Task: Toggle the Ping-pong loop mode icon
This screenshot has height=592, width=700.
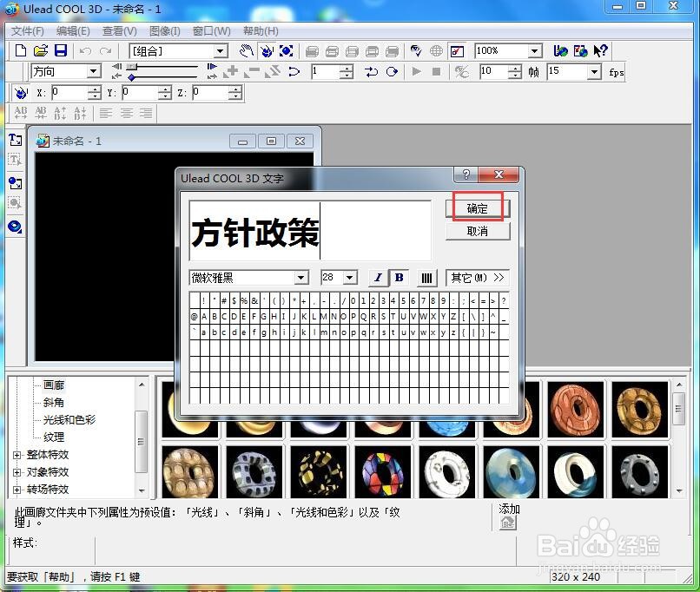Action: [371, 71]
